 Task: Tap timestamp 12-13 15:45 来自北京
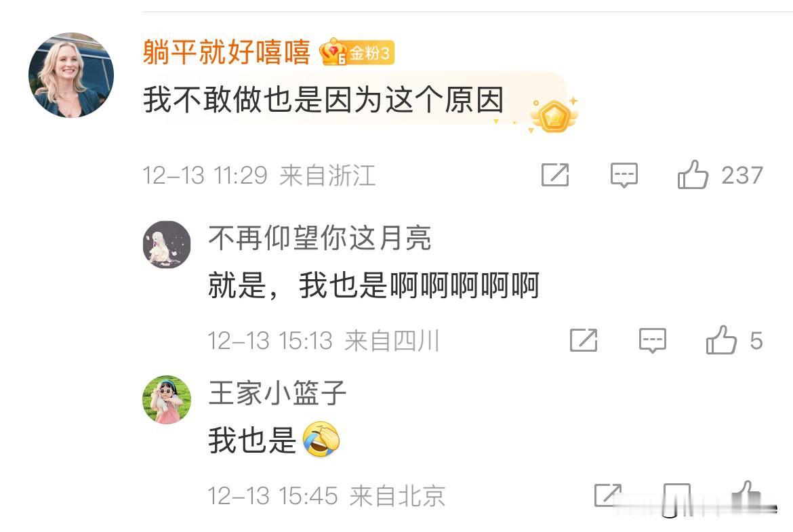(327, 495)
